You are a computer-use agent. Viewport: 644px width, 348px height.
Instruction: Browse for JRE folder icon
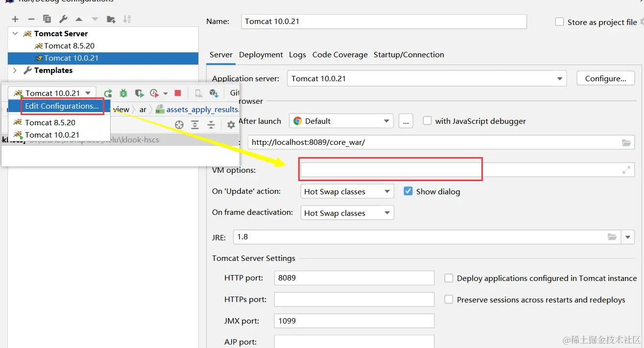(612, 237)
